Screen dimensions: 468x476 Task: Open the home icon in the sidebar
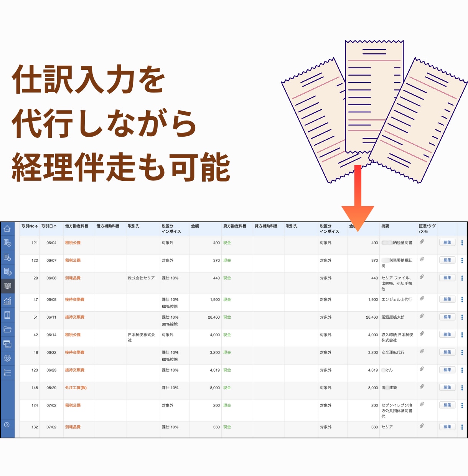(x=7, y=229)
